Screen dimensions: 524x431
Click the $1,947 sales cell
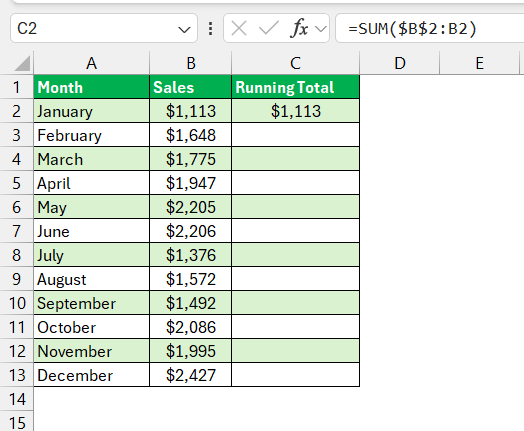[x=190, y=183]
